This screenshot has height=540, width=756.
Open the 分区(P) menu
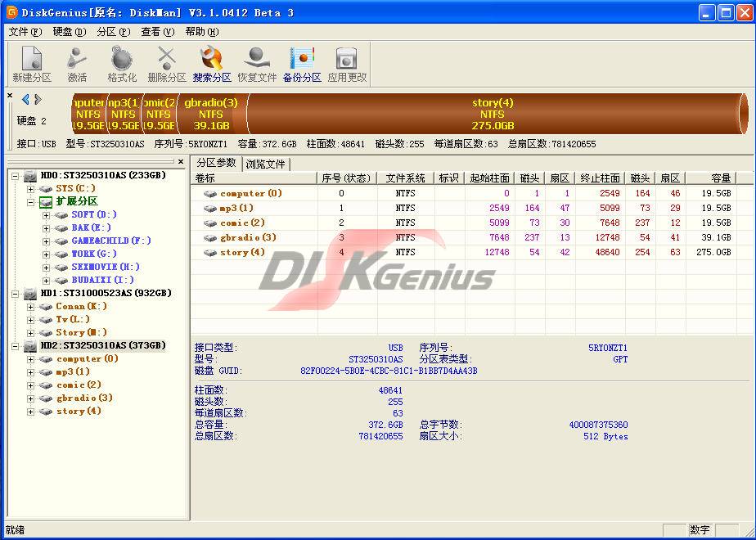tap(113, 32)
